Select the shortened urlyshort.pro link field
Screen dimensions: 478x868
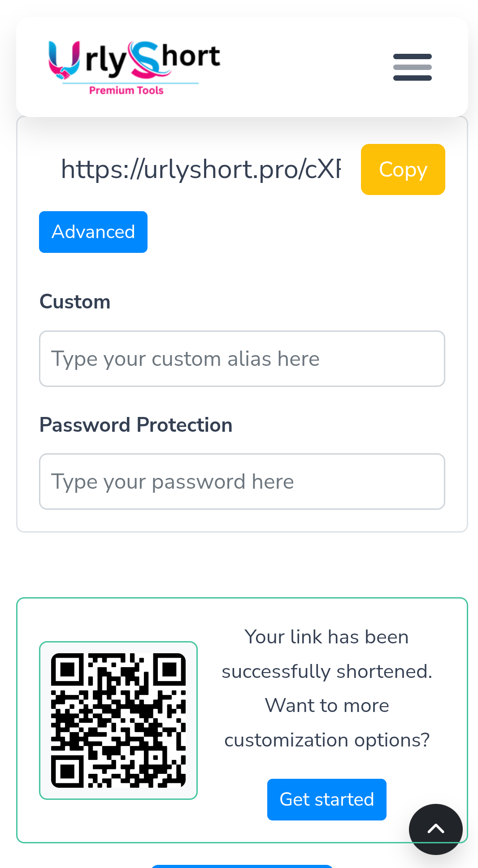coord(201,169)
